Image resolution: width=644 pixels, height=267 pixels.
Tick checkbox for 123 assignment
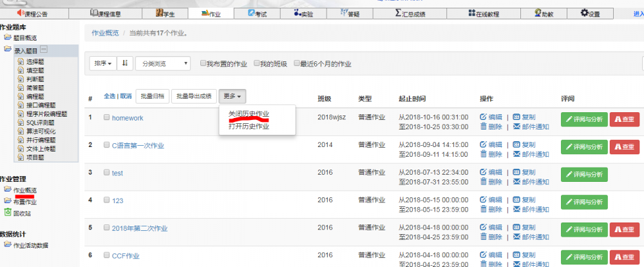106,200
